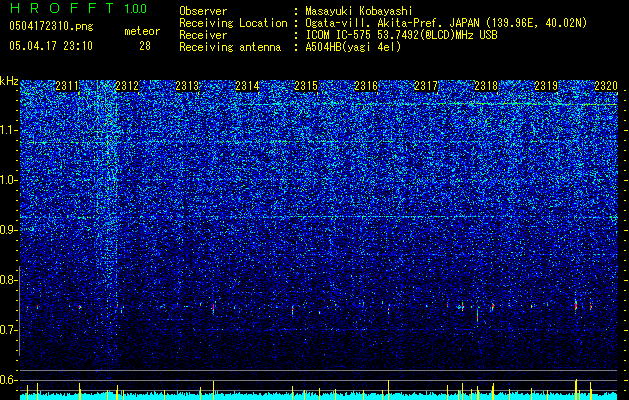Viewport: 629px width, 400px height.
Task: Click the 2319 time marker
Action: [546, 86]
